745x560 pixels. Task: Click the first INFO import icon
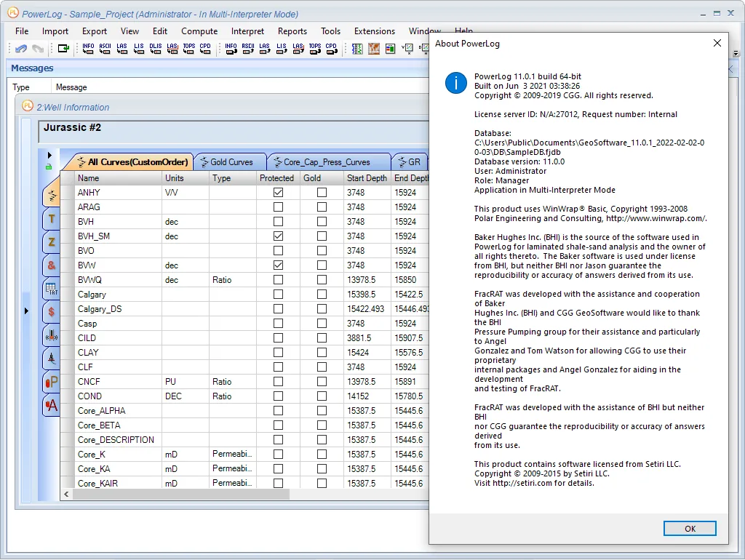coord(88,49)
